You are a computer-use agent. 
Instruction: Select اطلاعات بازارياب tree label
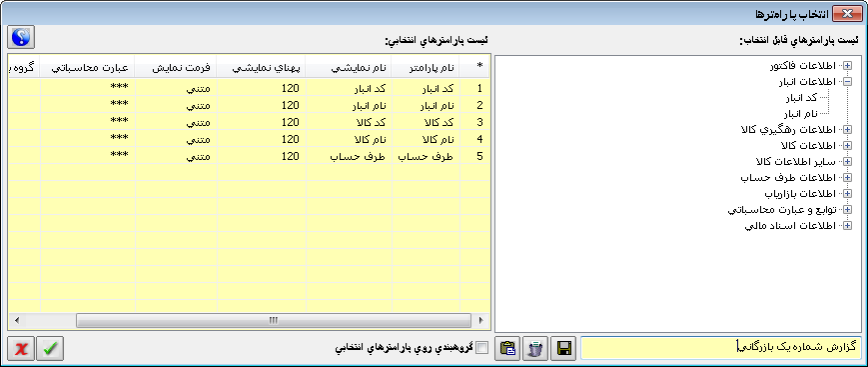pyautogui.click(x=801, y=194)
